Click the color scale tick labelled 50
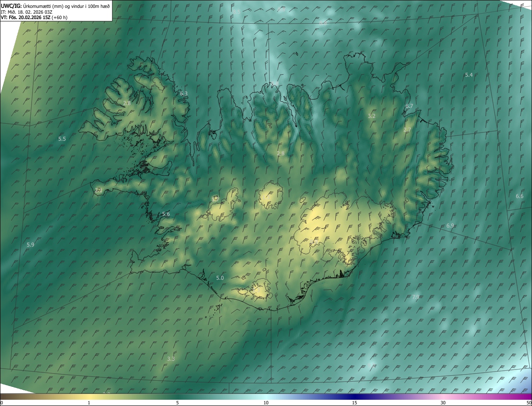Screen dimensions: 532x406 click(529, 403)
